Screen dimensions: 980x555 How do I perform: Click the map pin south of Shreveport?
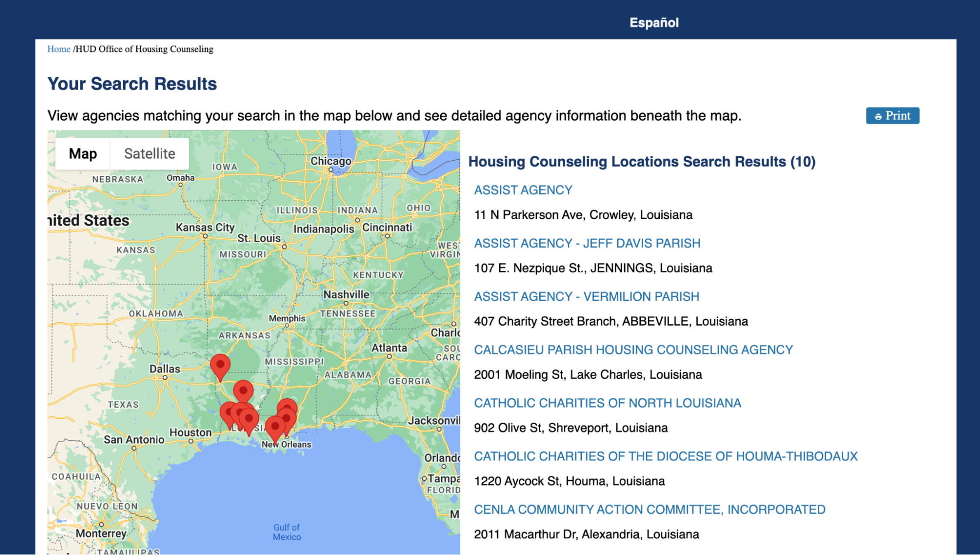[x=243, y=391]
